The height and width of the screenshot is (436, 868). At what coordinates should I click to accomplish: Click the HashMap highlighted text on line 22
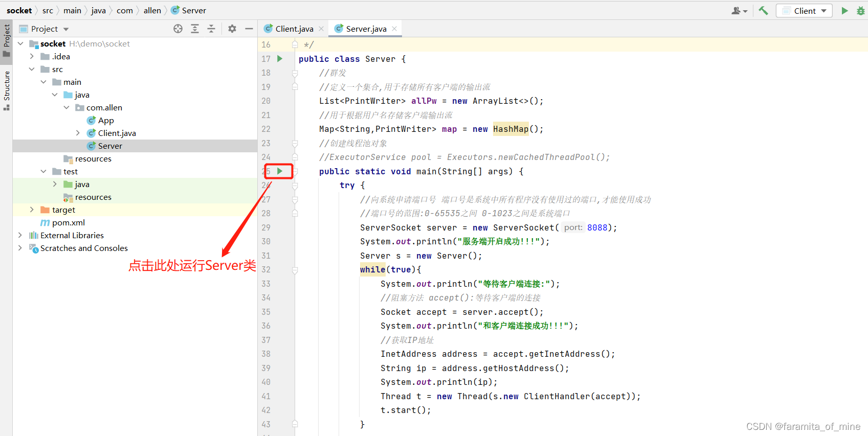point(510,129)
